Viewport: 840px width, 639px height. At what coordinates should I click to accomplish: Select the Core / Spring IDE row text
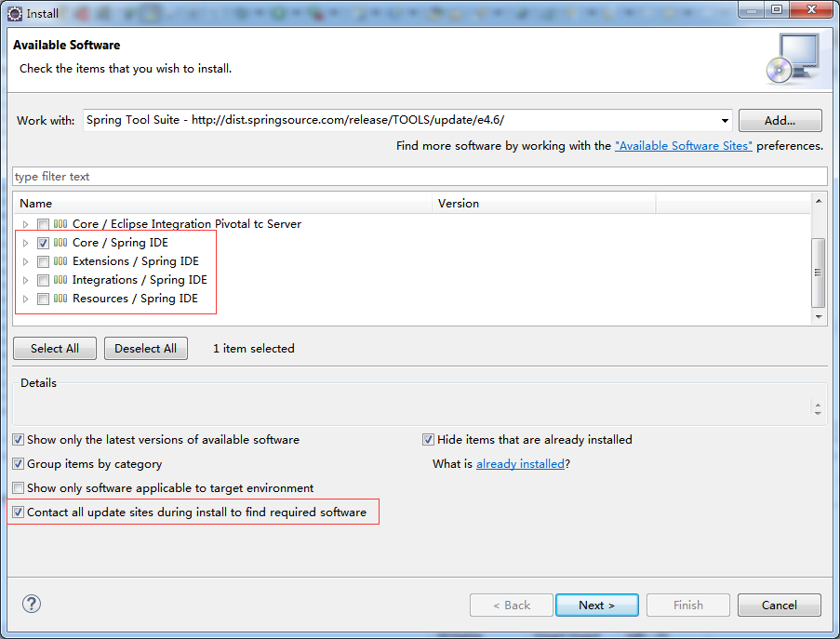tap(120, 243)
